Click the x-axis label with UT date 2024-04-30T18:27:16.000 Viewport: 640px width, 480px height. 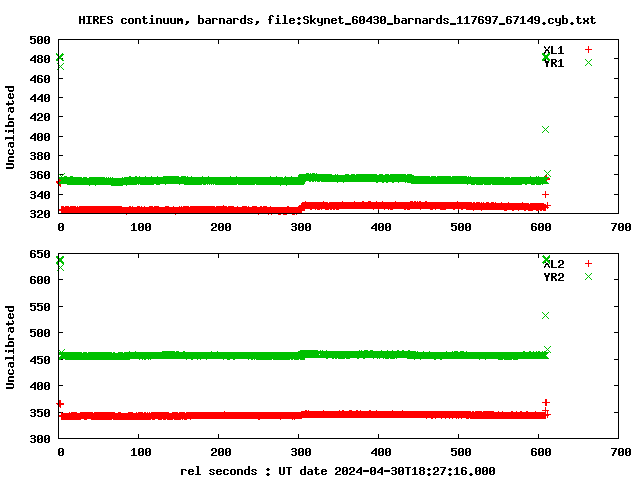[x=338, y=471]
